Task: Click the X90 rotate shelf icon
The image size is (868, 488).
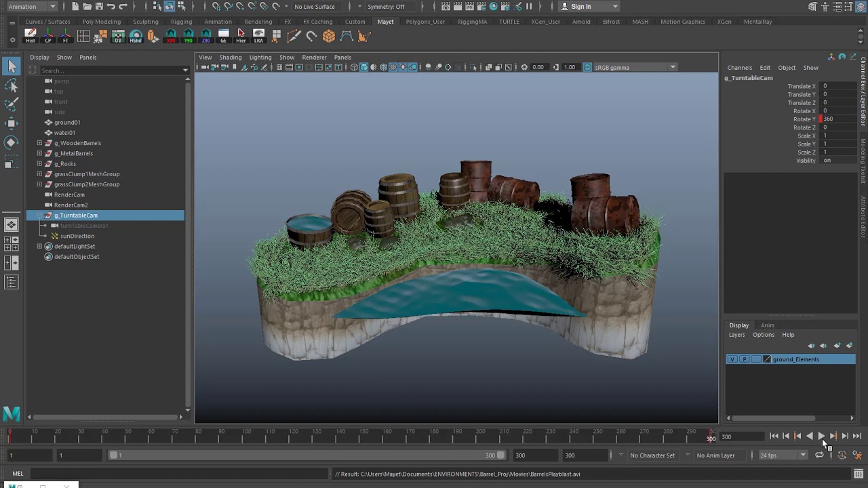Action: coord(171,36)
